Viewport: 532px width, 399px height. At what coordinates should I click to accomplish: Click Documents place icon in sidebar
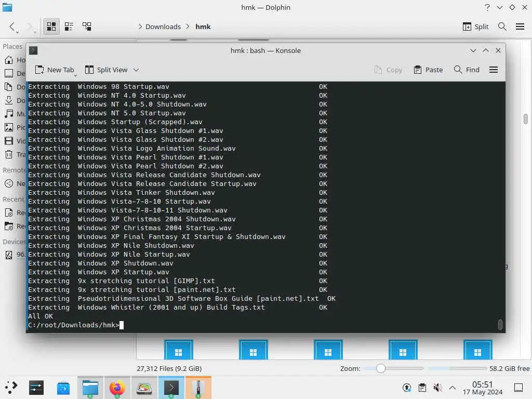coord(9,87)
